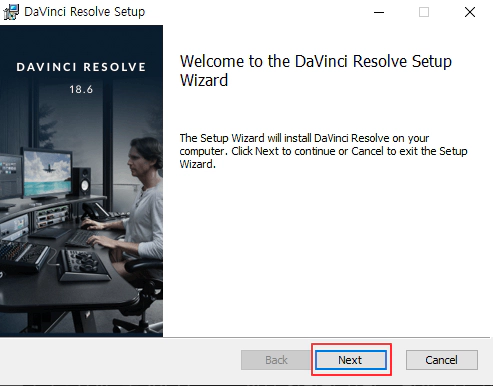
Task: Minimize the setup wizard window
Action: (x=379, y=12)
